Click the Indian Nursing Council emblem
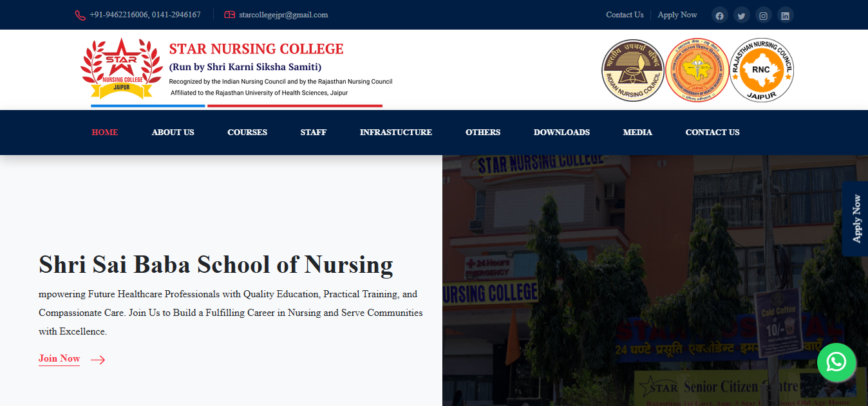 tap(633, 69)
